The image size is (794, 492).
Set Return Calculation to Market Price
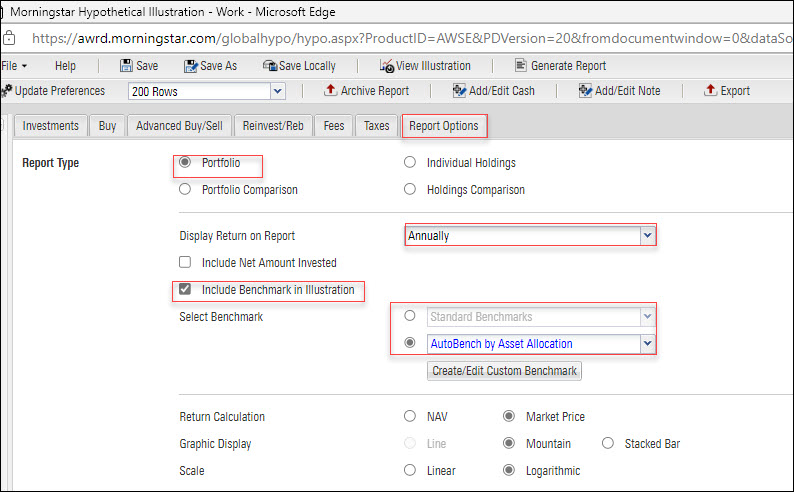pyautogui.click(x=508, y=416)
